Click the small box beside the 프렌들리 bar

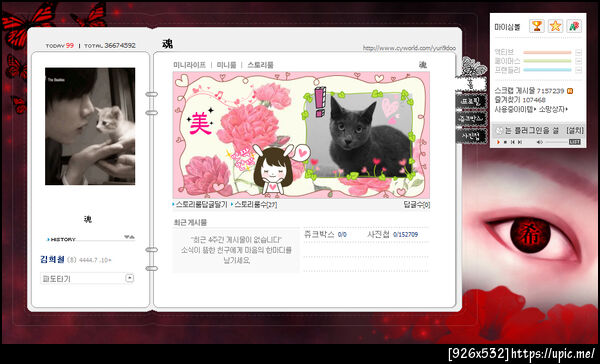(578, 70)
